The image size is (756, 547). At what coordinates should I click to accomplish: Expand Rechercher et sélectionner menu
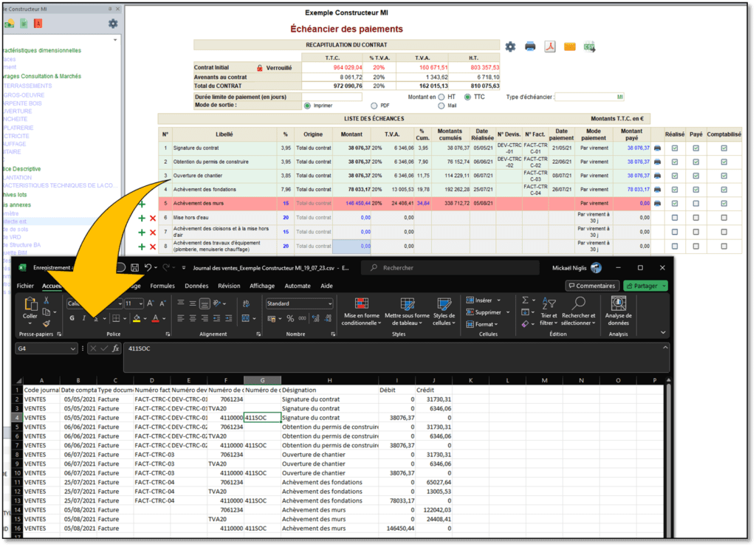[x=579, y=312]
